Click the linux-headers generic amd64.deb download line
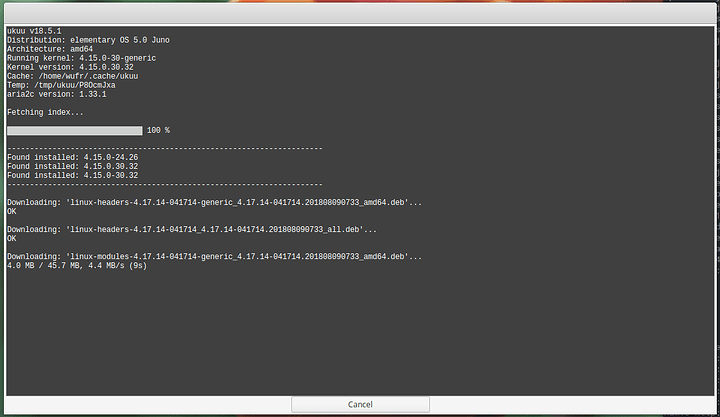Image resolution: width=720 pixels, height=417 pixels. (214, 203)
